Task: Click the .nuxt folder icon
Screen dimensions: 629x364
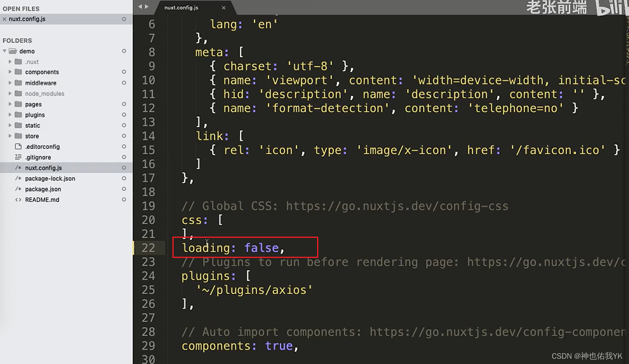Action: (x=18, y=61)
